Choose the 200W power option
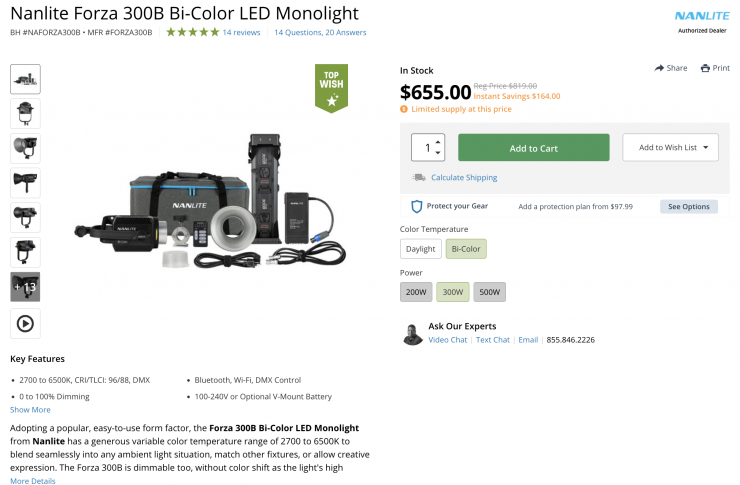Image resolution: width=740 pixels, height=485 pixels. pyautogui.click(x=416, y=292)
